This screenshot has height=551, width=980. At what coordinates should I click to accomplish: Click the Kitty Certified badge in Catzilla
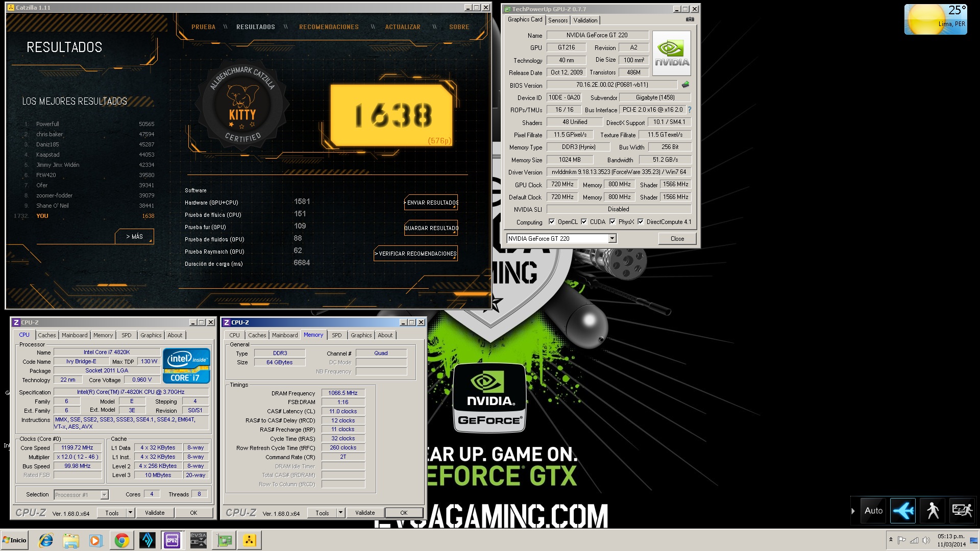coord(242,104)
